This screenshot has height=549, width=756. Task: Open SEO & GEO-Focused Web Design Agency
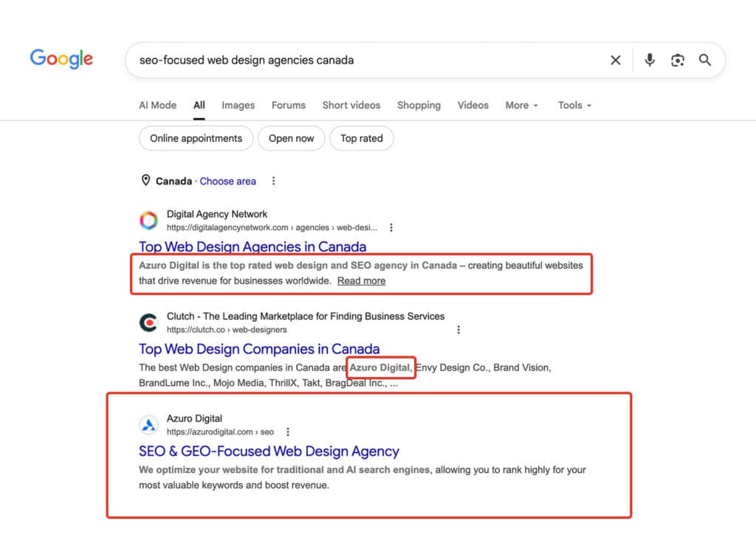click(269, 451)
